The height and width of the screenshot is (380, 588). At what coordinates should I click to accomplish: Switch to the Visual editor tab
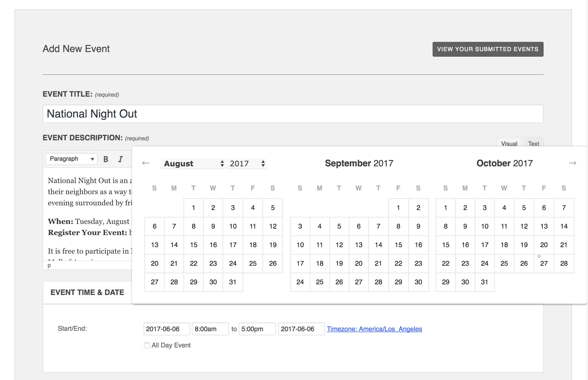509,143
